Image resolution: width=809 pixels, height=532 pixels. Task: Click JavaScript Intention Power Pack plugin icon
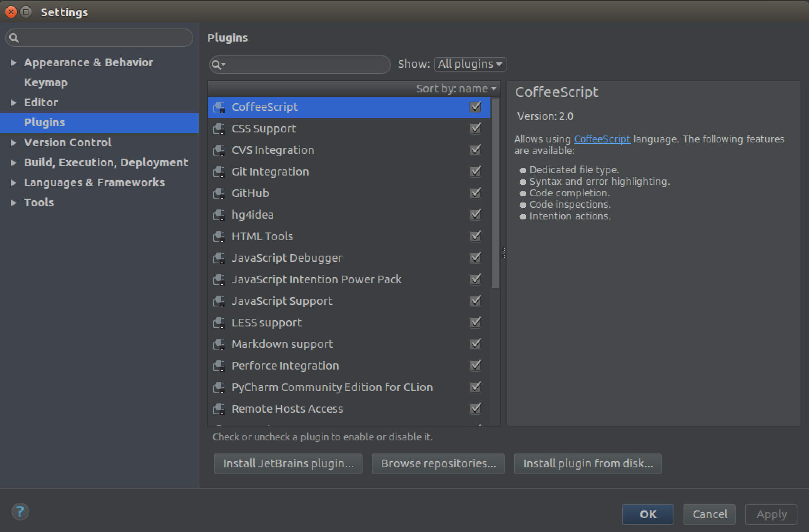coord(219,280)
